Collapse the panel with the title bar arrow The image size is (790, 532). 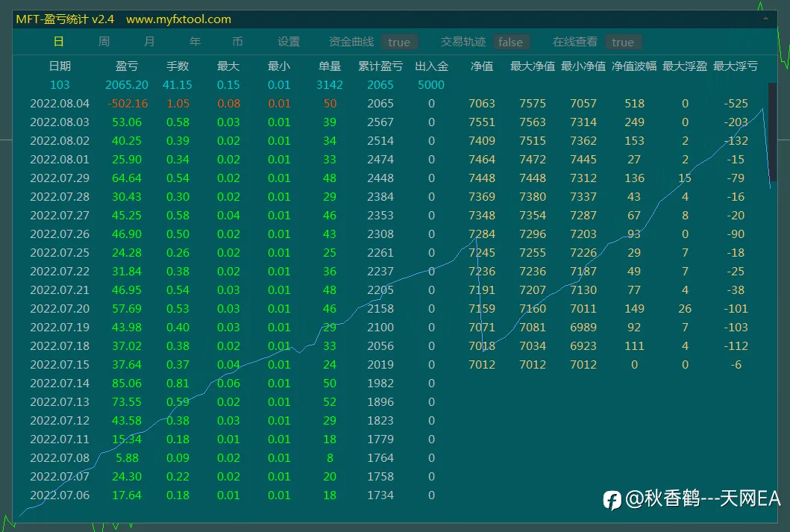[765, 19]
